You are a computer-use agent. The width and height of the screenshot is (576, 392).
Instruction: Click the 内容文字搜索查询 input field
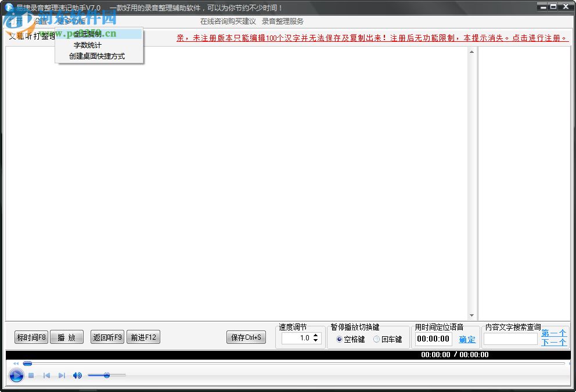click(x=510, y=340)
